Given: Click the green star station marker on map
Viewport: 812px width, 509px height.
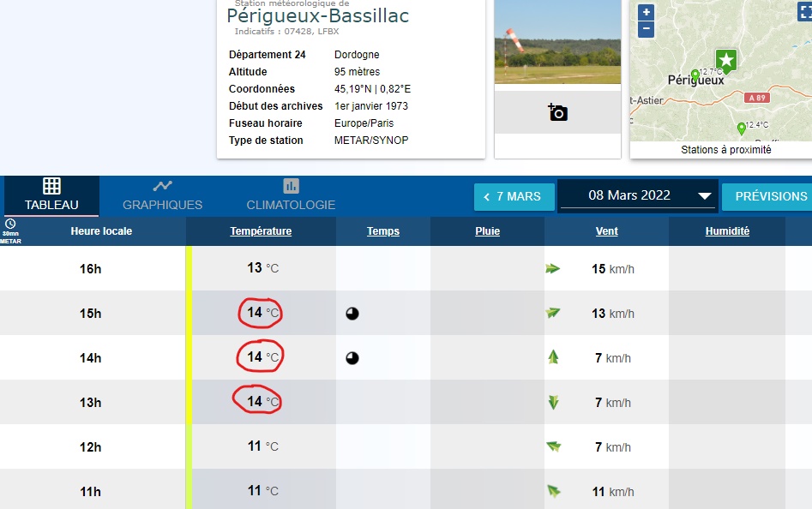Looking at the screenshot, I should coord(726,61).
